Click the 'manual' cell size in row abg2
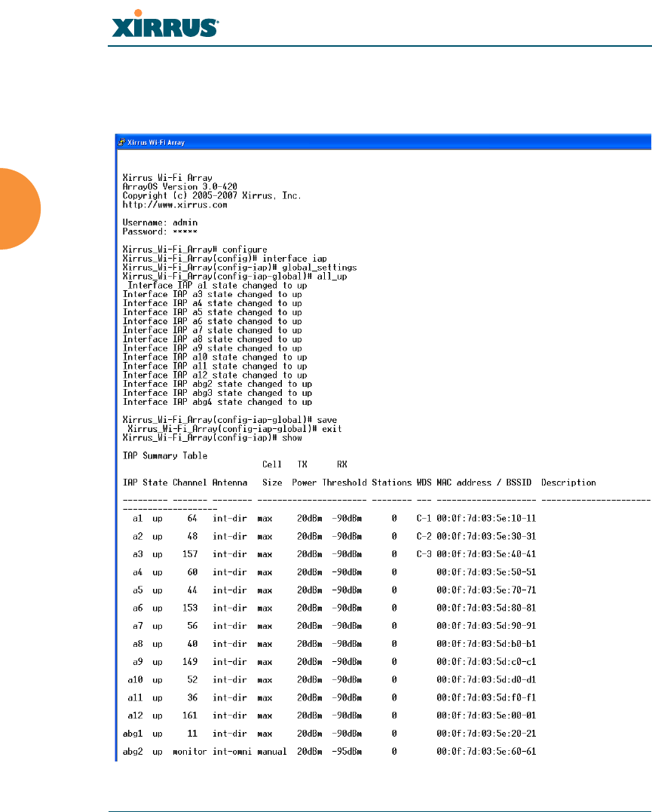Viewport: 652px width, 812px height. pyautogui.click(x=272, y=752)
